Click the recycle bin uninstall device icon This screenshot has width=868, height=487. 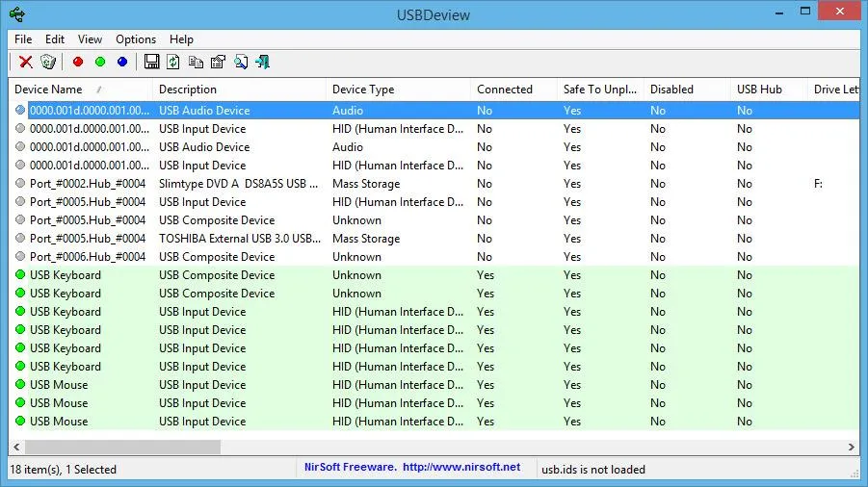point(48,62)
